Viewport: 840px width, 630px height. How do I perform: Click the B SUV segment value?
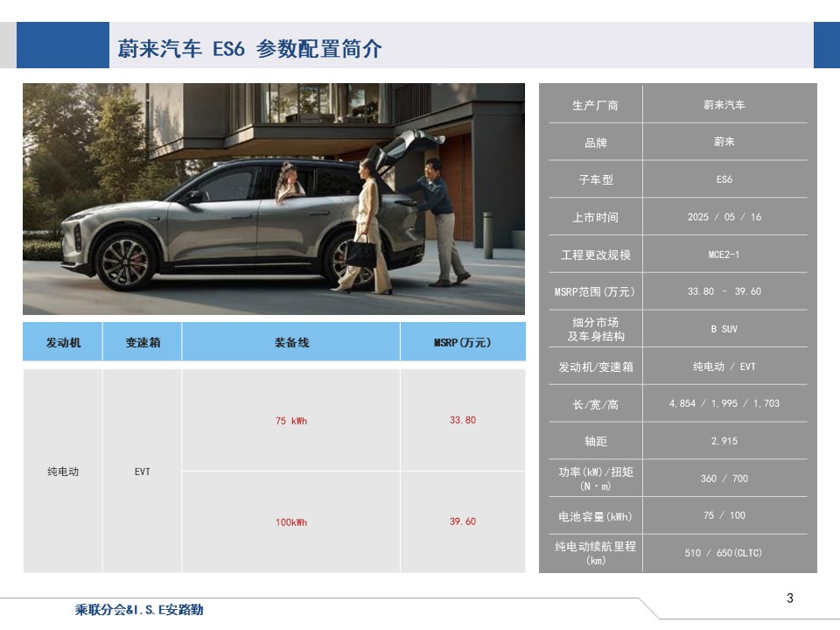pos(724,329)
